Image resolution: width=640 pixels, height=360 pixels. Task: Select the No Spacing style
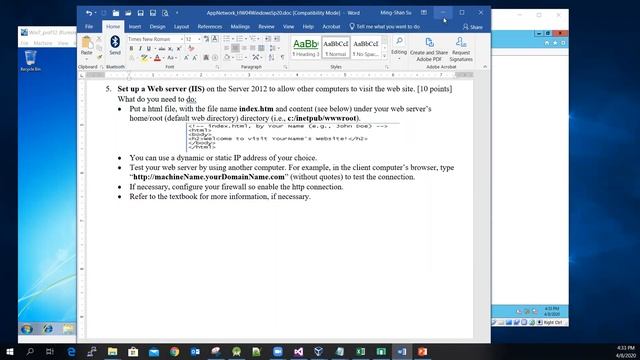365,47
